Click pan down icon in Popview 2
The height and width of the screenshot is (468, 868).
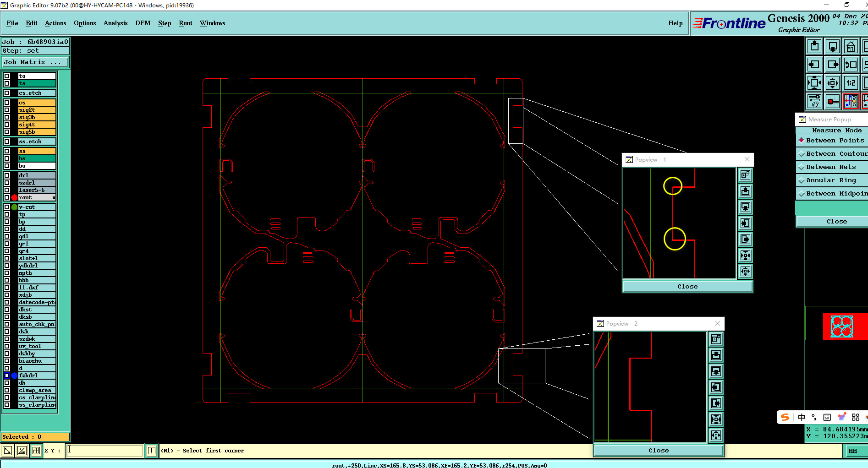pos(716,371)
